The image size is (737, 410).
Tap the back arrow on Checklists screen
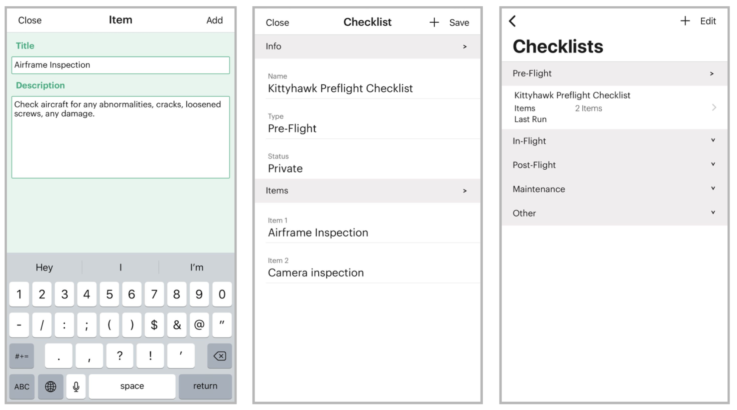click(512, 21)
